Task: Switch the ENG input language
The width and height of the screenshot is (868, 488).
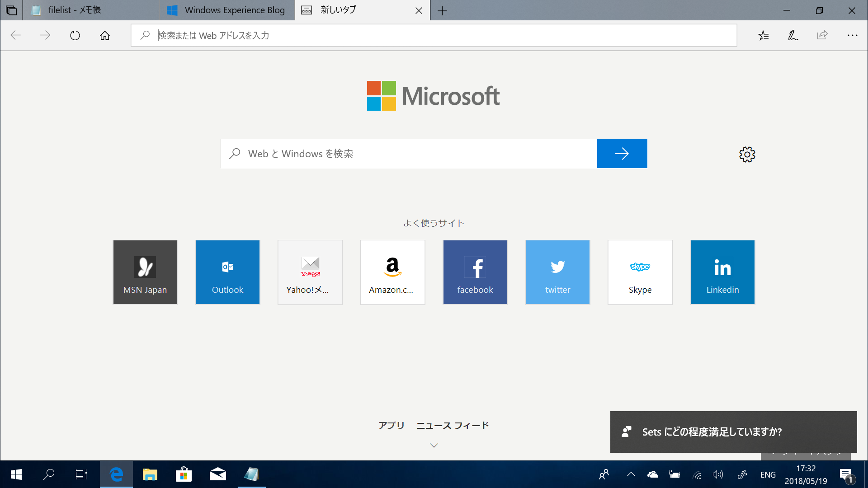Action: 768,474
